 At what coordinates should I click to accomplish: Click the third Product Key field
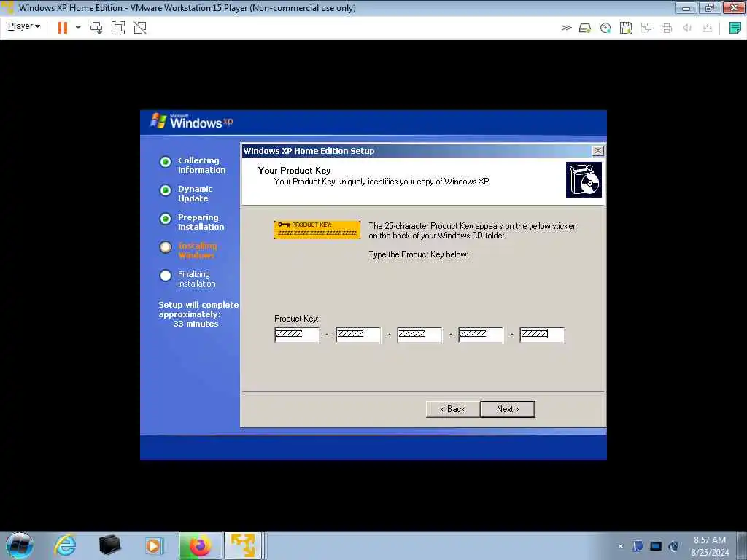pos(419,335)
